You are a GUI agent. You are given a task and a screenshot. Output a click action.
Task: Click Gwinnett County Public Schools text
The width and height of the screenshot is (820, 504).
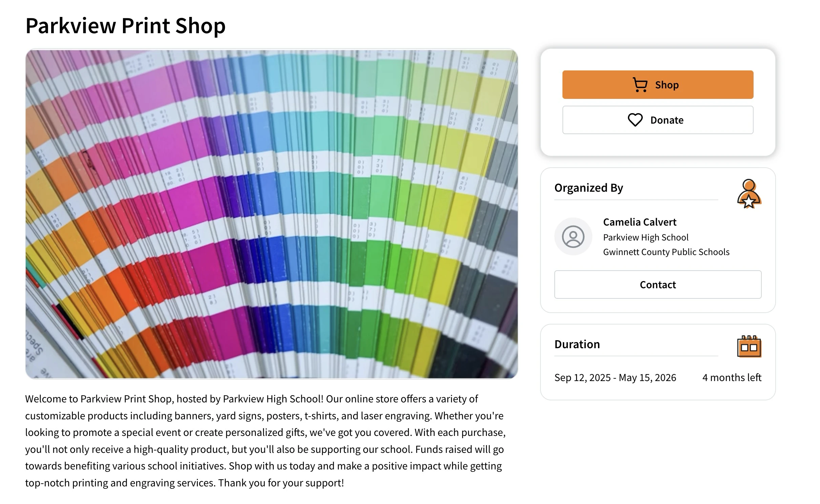666,252
